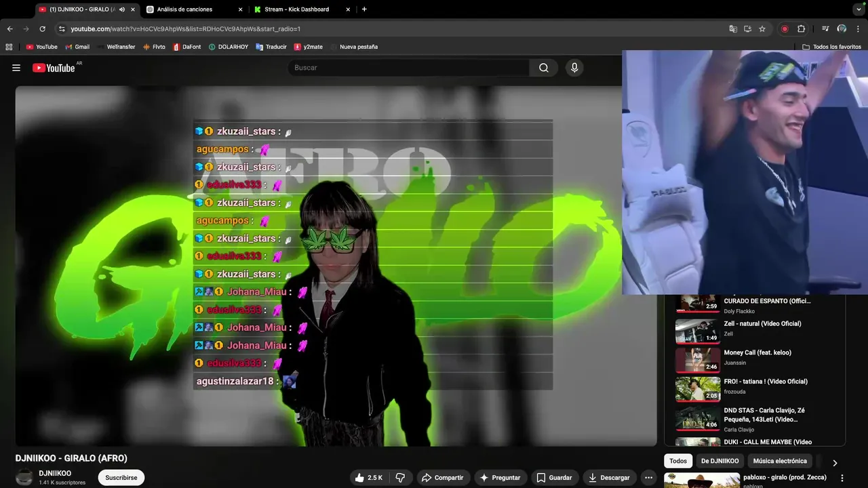Image resolution: width=868 pixels, height=488 pixels.
Task: Open Chrome three-dot menu
Action: pos(858,29)
